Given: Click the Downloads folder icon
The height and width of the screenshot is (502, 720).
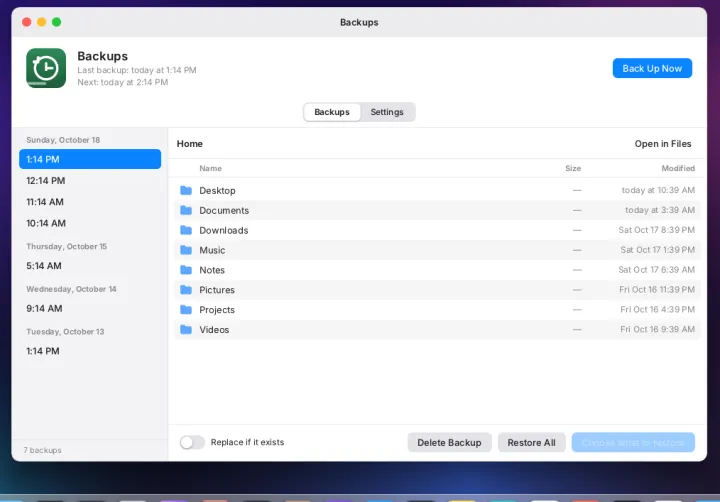Looking at the screenshot, I should click(x=186, y=230).
